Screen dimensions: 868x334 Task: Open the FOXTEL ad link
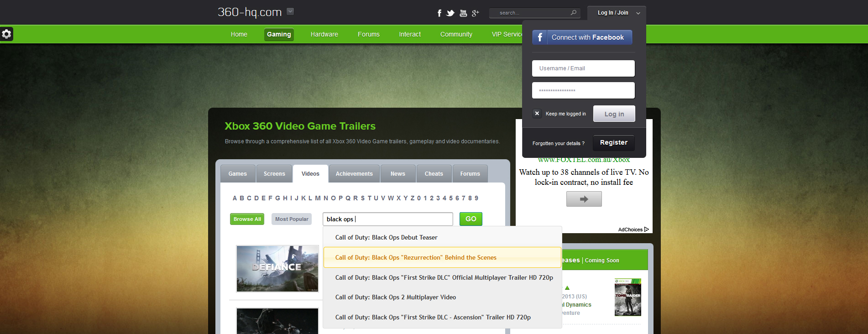point(584,160)
